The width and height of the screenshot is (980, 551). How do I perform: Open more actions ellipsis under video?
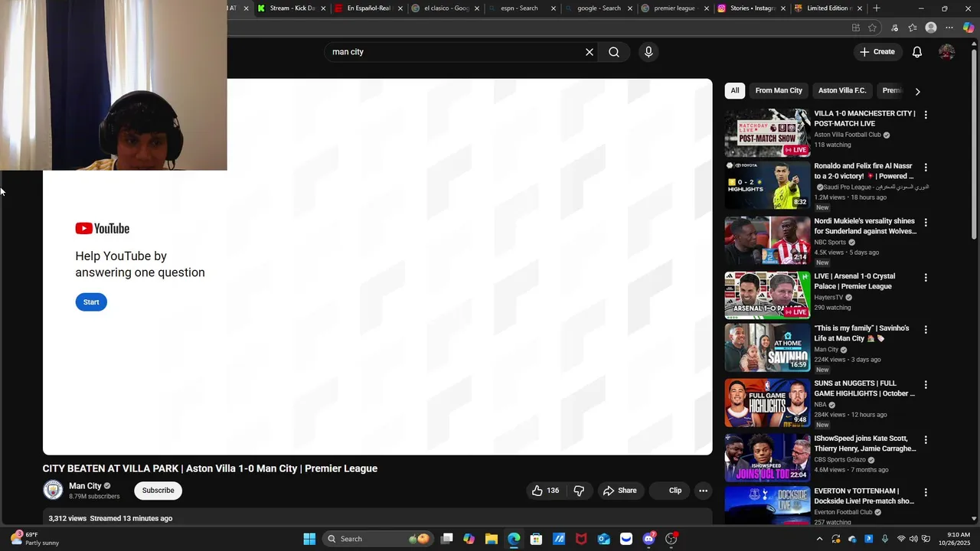tap(703, 491)
